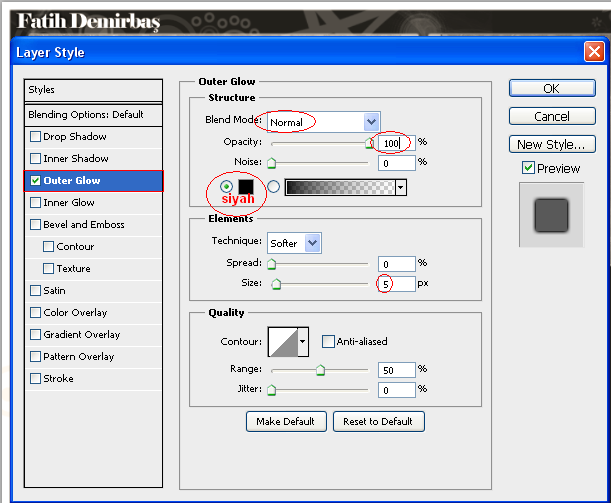Screen dimensions: 611x503
Task: Enable Bevel and Emboss checkbox
Action: coord(35,224)
